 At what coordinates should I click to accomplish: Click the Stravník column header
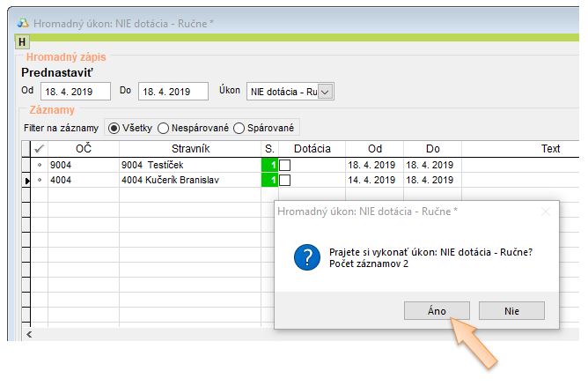click(x=189, y=149)
